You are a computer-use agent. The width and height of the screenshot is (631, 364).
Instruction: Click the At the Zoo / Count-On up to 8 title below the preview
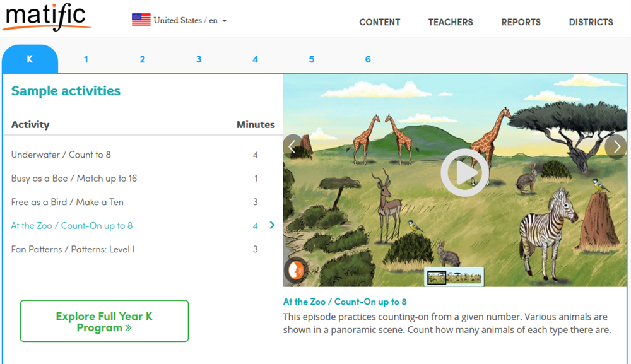[x=345, y=302]
